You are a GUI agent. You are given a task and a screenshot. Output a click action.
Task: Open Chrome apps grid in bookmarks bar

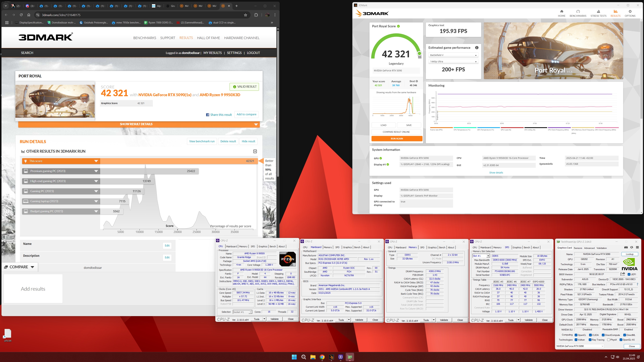coord(7,22)
